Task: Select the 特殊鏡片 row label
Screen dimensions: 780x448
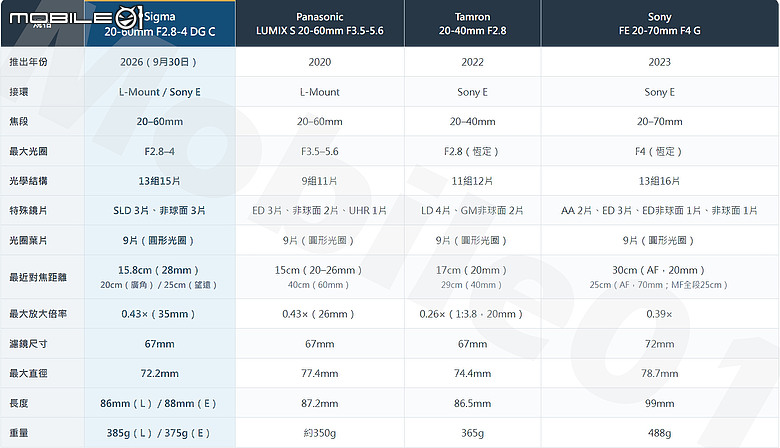Action: pyautogui.click(x=28, y=210)
